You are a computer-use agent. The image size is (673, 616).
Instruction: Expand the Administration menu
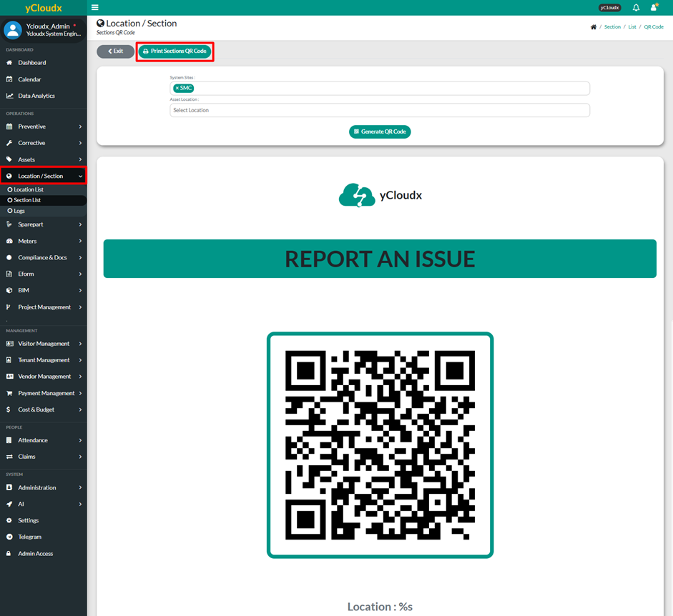(x=44, y=488)
